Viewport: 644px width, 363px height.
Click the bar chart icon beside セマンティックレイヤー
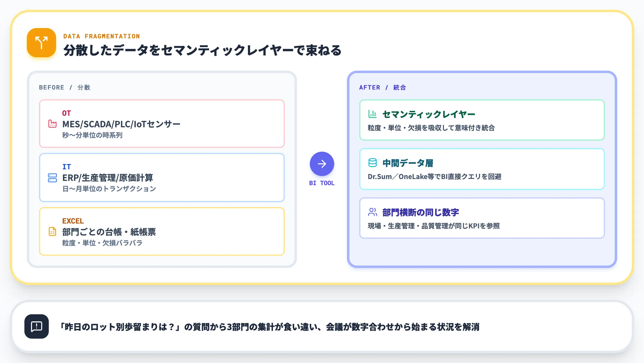tap(372, 114)
